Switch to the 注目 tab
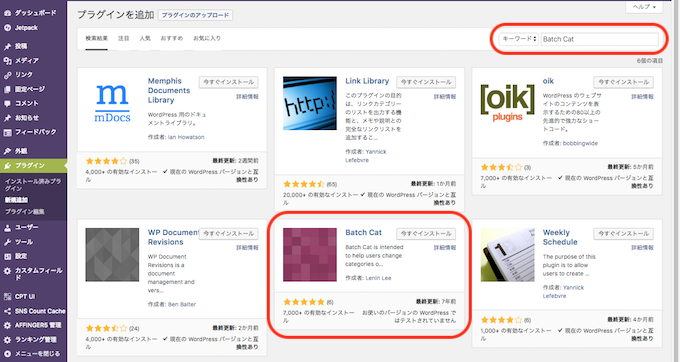Viewport: 680px width, 362px height. tap(124, 38)
